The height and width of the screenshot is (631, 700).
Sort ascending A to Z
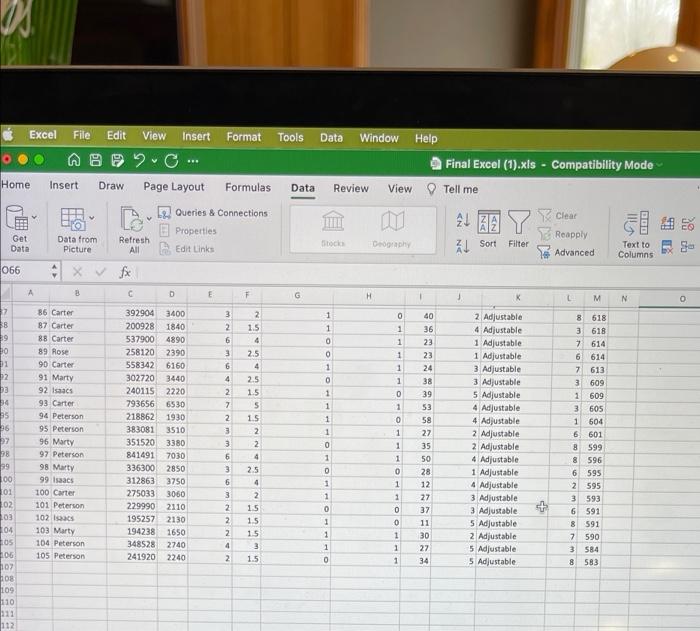click(463, 220)
